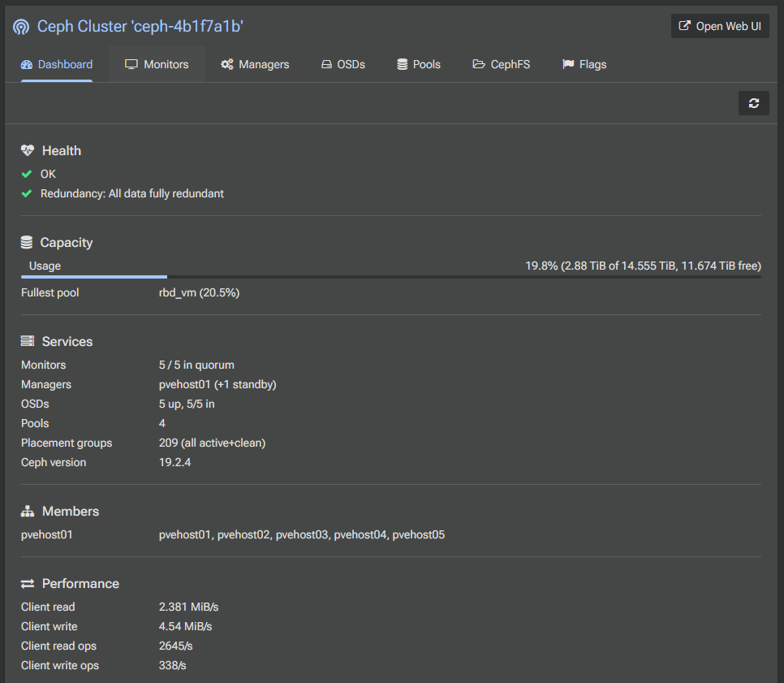Image resolution: width=784 pixels, height=683 pixels.
Task: Click the OSDs disk drive icon
Action: [326, 64]
